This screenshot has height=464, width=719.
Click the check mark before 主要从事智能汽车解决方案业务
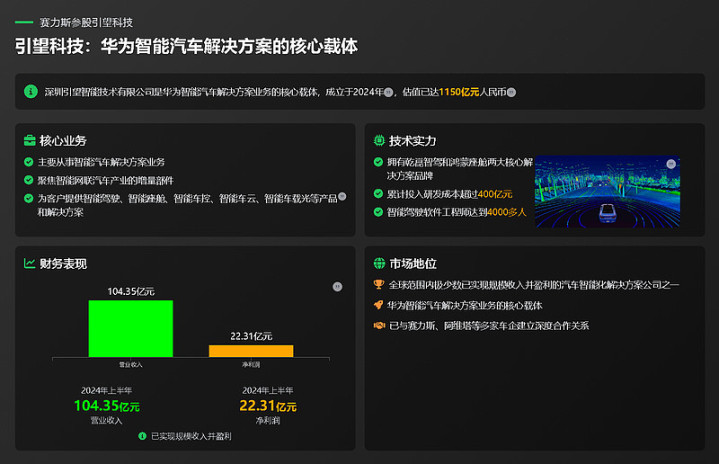[x=28, y=162]
